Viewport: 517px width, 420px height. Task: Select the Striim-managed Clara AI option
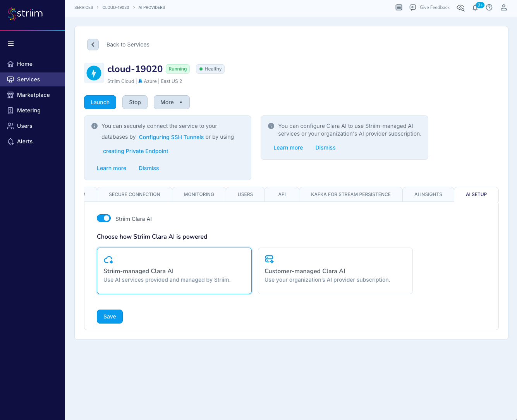tap(174, 271)
